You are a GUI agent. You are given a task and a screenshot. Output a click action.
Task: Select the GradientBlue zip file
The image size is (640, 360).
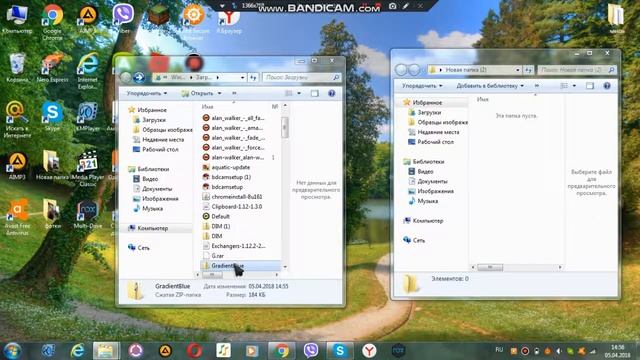click(241, 266)
